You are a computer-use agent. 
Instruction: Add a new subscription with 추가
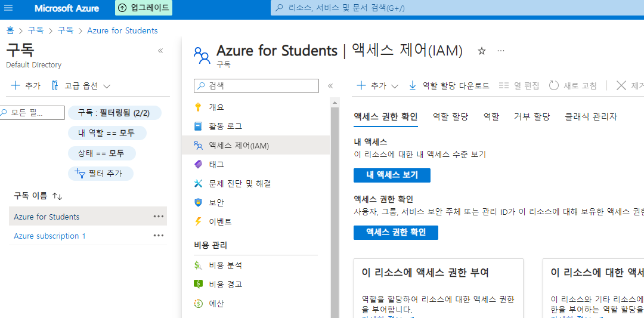26,86
